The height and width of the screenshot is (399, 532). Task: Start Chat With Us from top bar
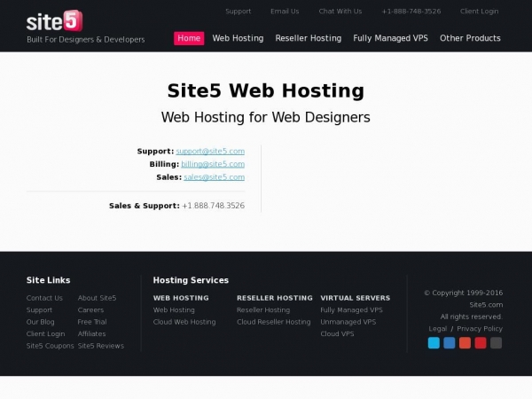[x=340, y=12]
